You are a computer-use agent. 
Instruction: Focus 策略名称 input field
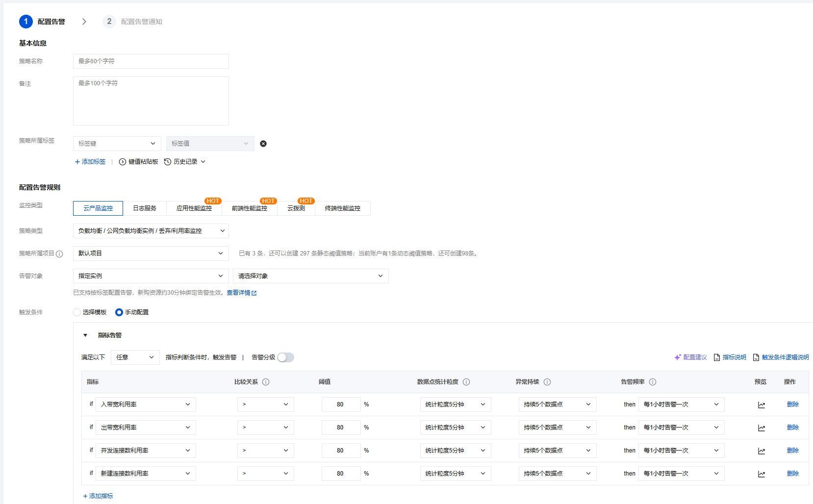point(151,61)
